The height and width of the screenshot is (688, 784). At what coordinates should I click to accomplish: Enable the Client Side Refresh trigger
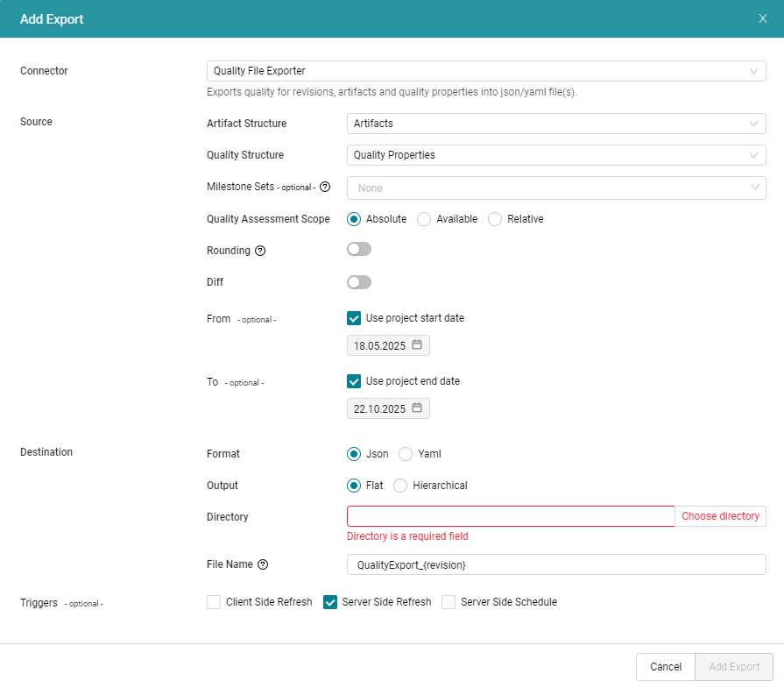(213, 602)
